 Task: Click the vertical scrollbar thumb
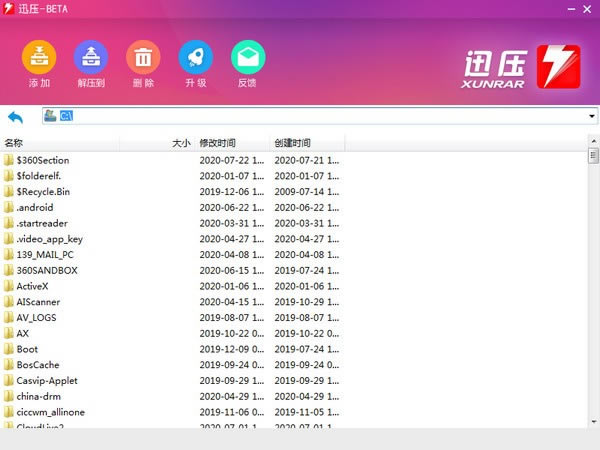(x=593, y=156)
